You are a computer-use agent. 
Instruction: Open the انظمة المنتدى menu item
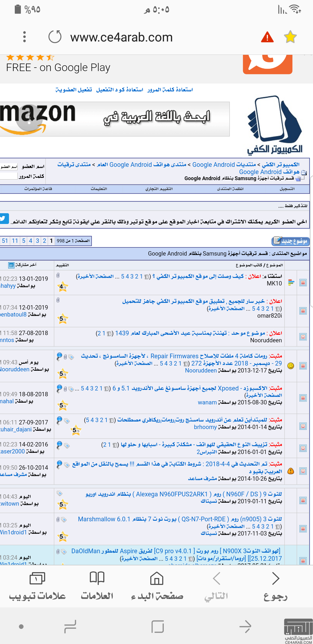click(230, 189)
